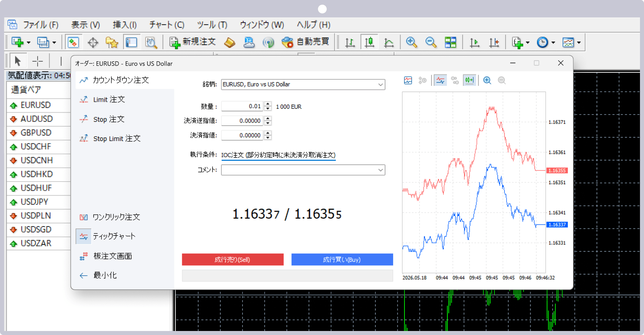Open the 挿入(I) menu
The height and width of the screenshot is (335, 644).
click(125, 25)
